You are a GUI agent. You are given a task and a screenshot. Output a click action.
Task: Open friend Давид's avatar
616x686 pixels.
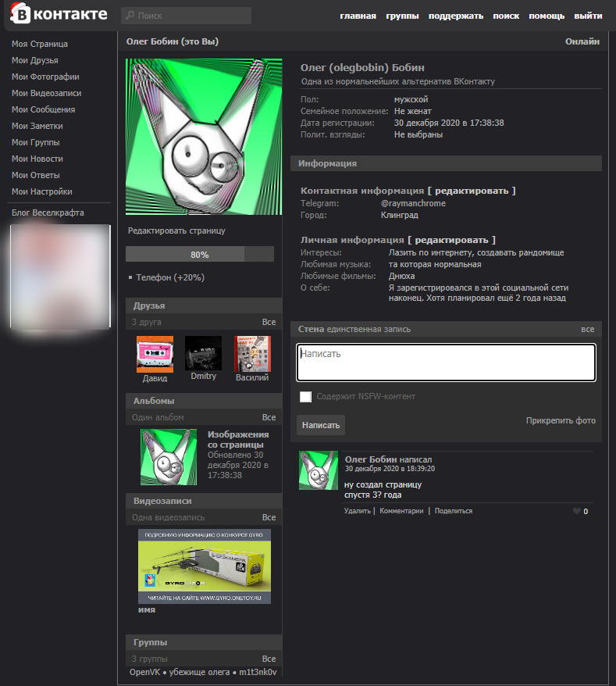coord(155,354)
